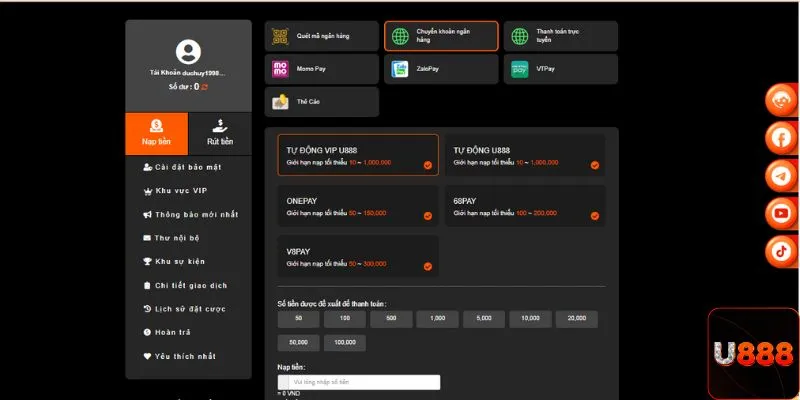The height and width of the screenshot is (400, 800).
Task: Open the Telegram floating icon
Action: pyautogui.click(x=781, y=176)
